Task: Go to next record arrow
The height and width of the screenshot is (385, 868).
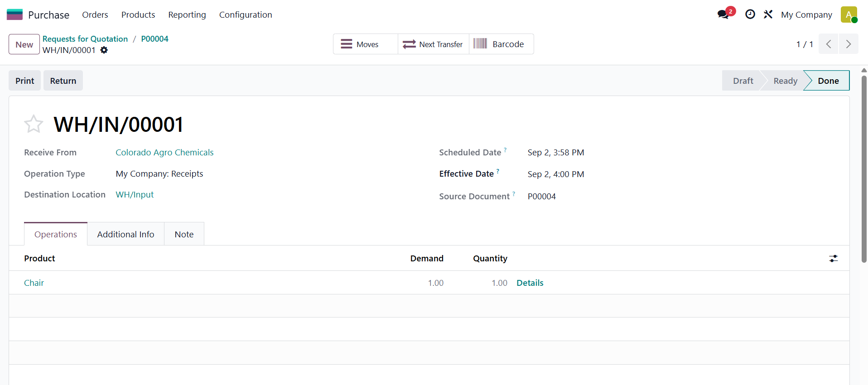Action: click(849, 44)
